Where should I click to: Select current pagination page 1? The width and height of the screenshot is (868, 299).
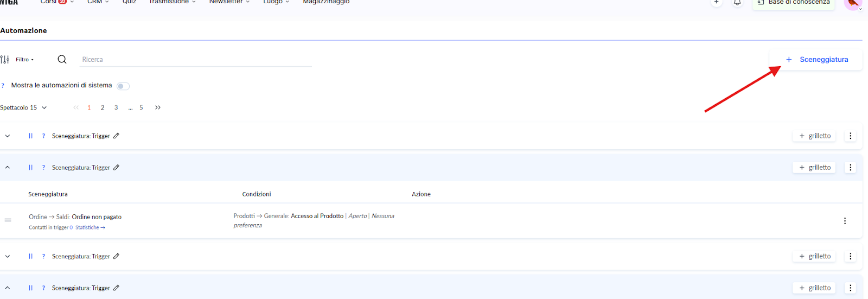89,107
